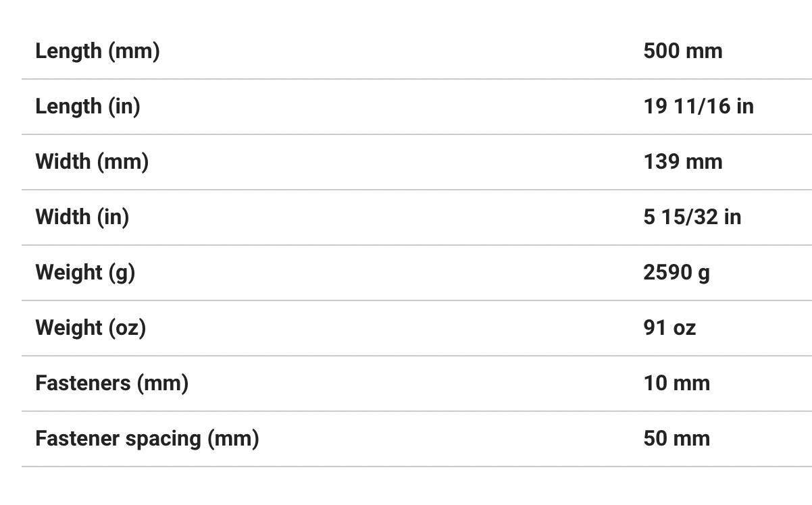
Task: Select the 10 mm fasteners value
Action: [x=676, y=383]
